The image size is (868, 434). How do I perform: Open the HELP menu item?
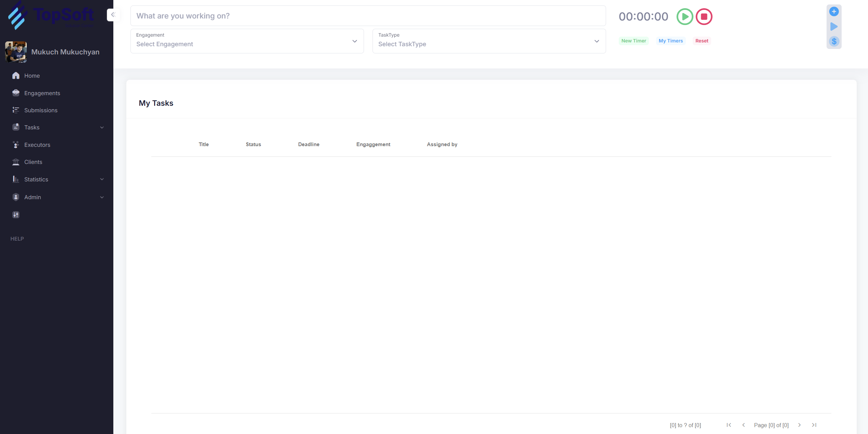click(17, 239)
